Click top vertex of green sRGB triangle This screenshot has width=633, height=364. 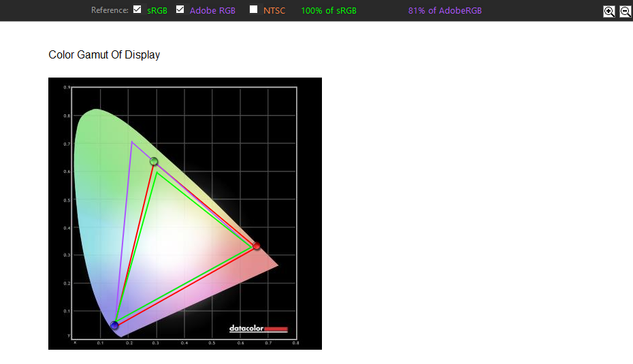pyautogui.click(x=157, y=172)
